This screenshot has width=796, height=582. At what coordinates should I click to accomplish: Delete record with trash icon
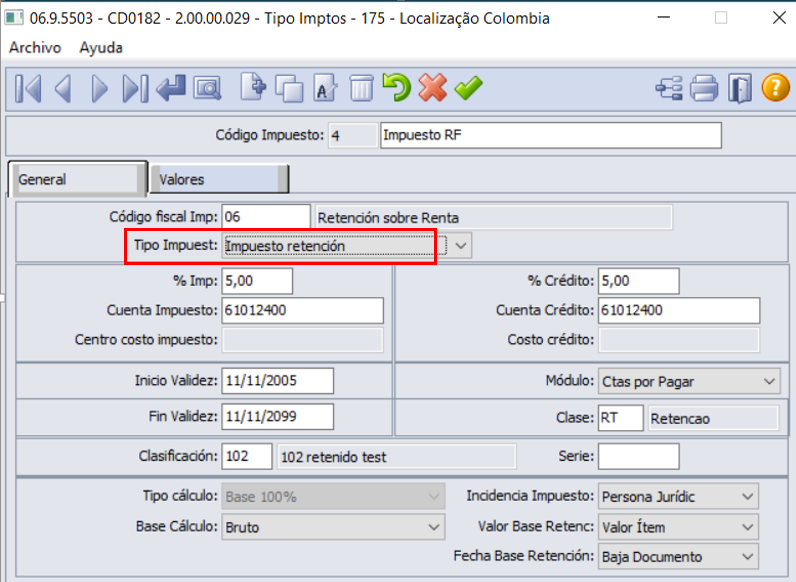(x=361, y=88)
